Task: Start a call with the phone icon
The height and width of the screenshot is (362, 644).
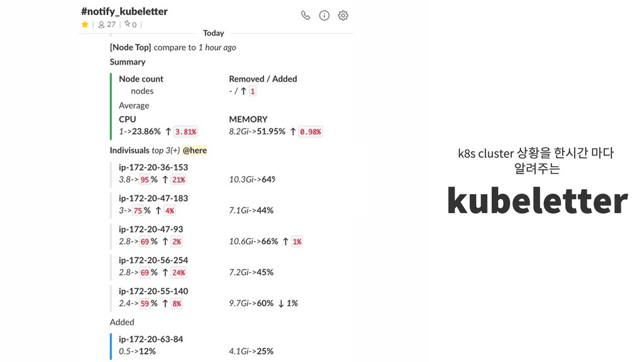Action: (305, 16)
